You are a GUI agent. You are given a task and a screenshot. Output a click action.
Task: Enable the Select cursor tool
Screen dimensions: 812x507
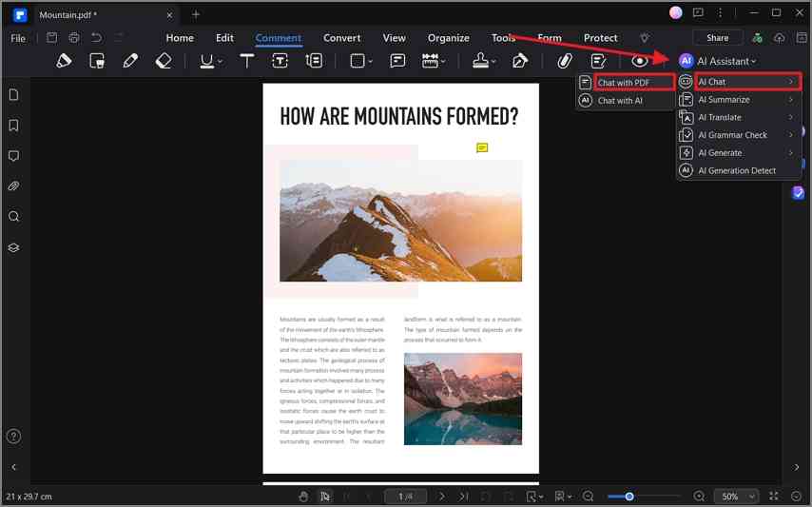point(325,497)
